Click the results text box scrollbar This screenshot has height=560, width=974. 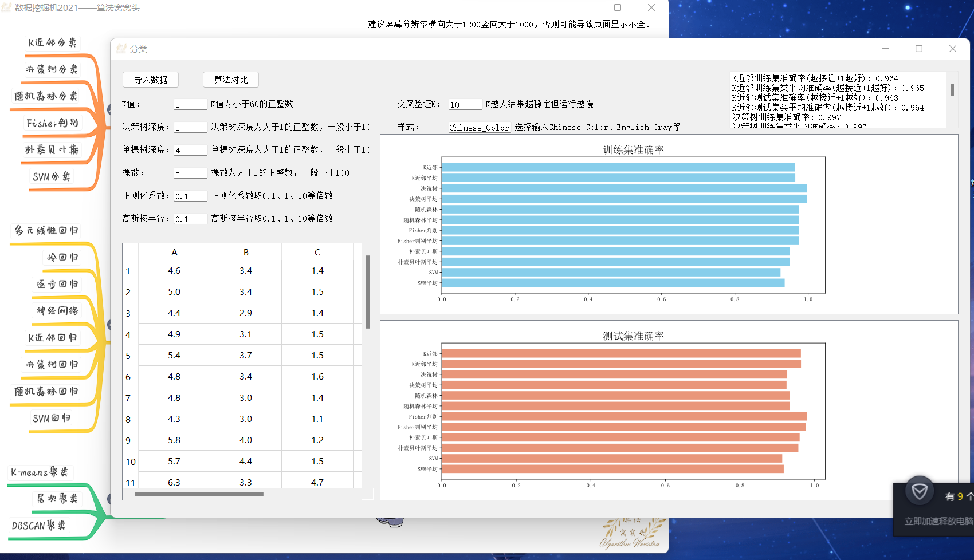click(952, 90)
